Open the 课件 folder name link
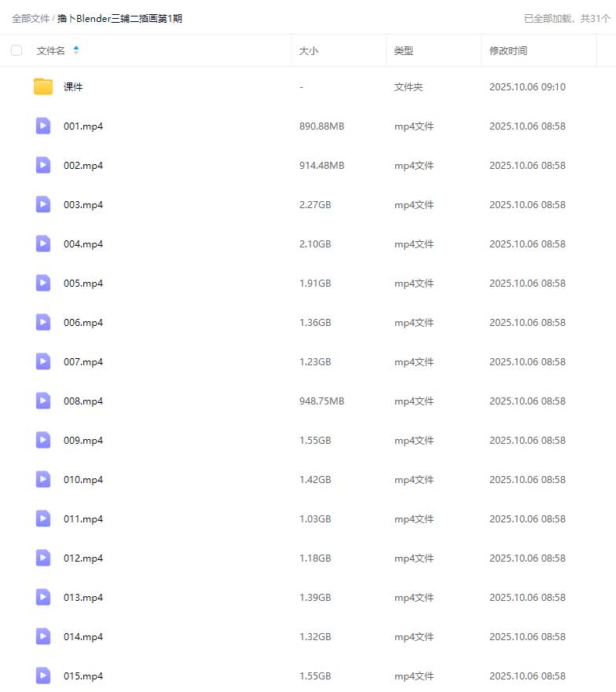 (73, 87)
